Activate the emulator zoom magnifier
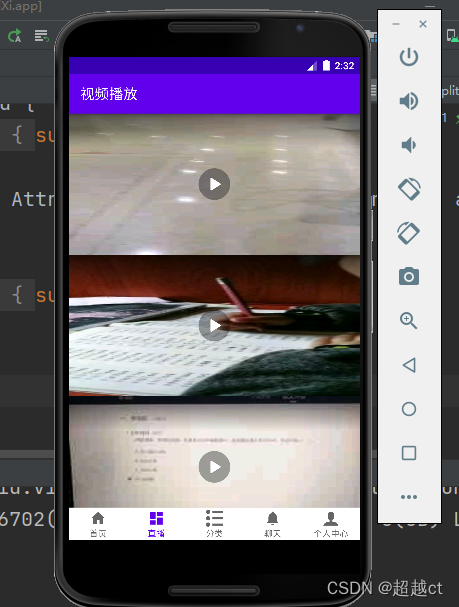459x607 pixels. pos(408,321)
